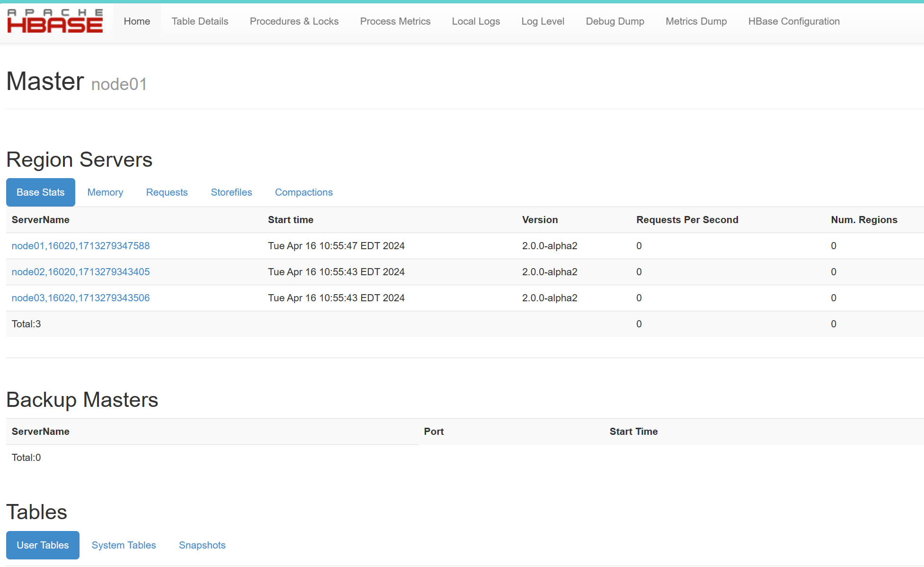
Task: Switch to the Memory tab
Action: [105, 192]
